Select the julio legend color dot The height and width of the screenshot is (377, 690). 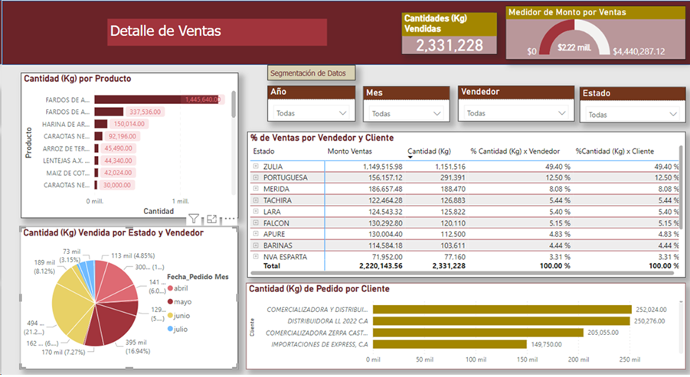pyautogui.click(x=170, y=329)
